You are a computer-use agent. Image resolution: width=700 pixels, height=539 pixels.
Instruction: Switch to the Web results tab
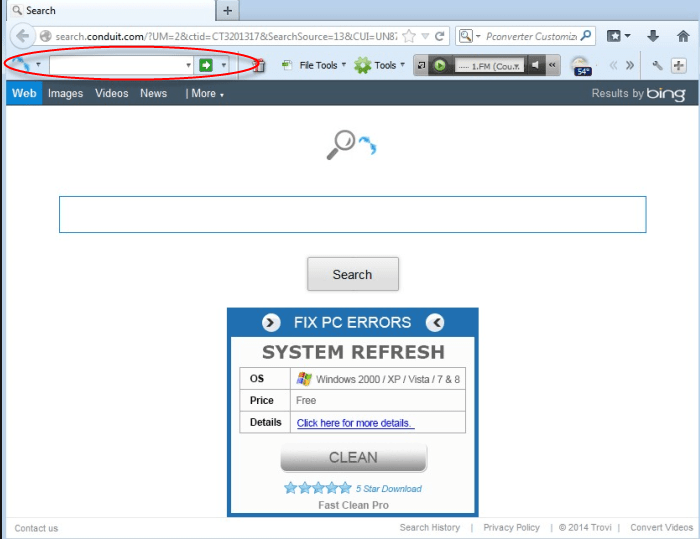[24, 93]
